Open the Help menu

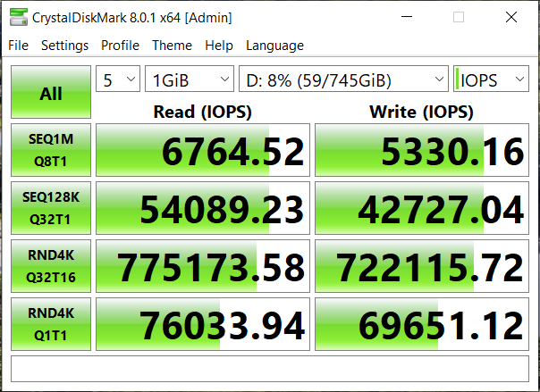click(x=219, y=46)
